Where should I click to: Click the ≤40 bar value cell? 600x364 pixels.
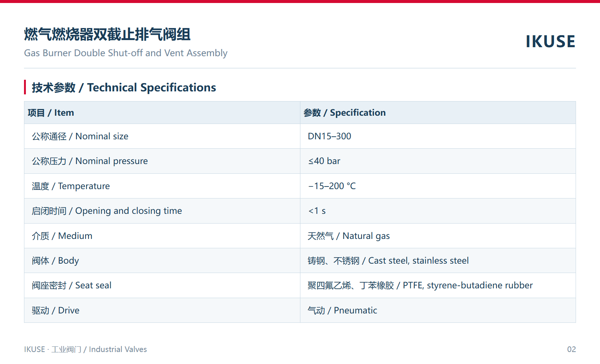click(x=438, y=161)
